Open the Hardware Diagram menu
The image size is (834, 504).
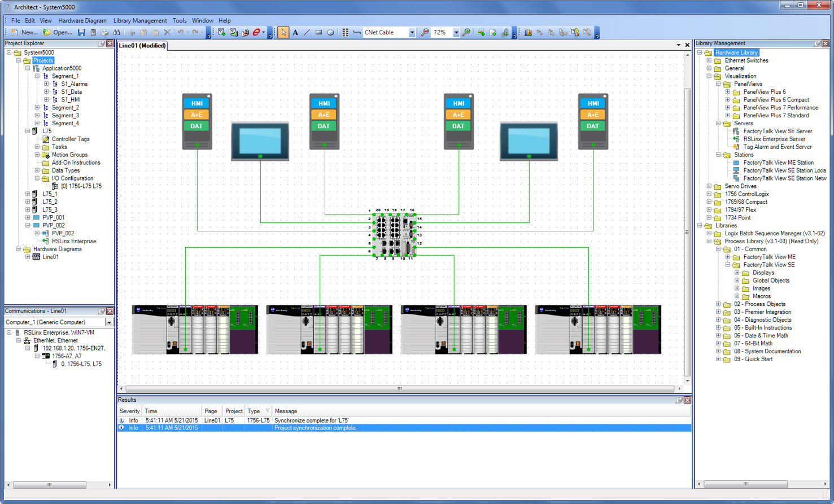(x=82, y=20)
